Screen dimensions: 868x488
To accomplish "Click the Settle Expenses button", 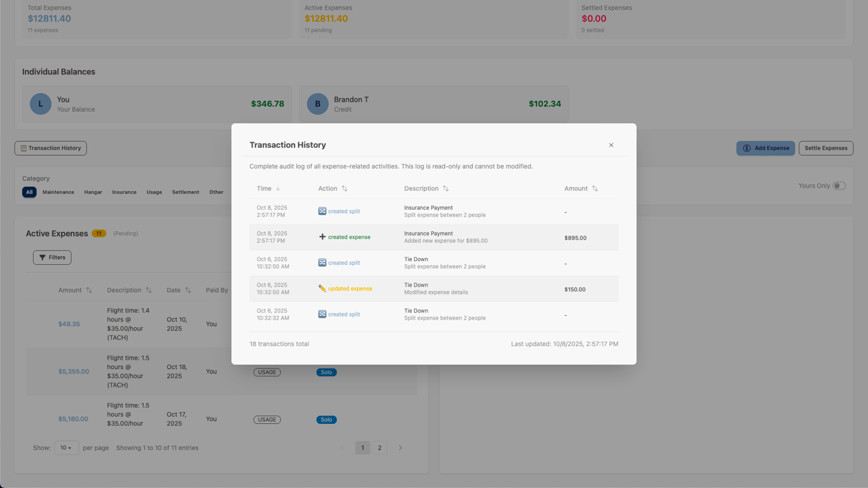I will 825,148.
